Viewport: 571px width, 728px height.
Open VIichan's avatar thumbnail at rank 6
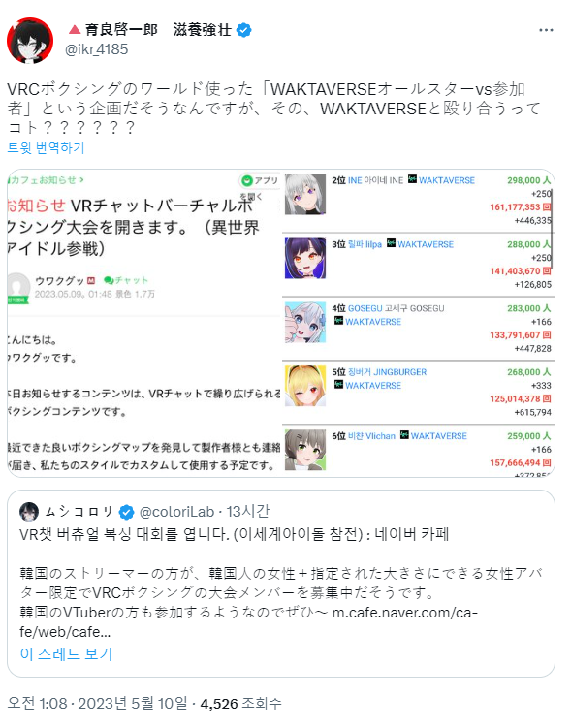(305, 450)
